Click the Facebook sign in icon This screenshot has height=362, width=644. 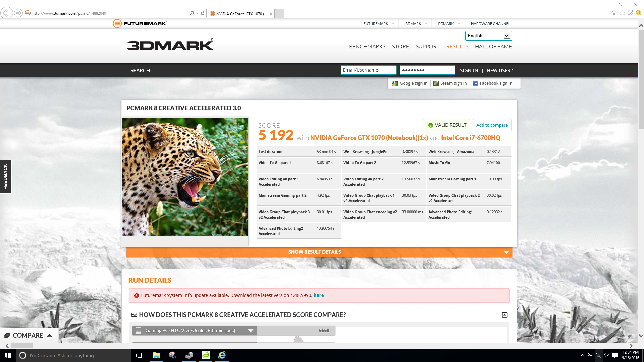475,83
